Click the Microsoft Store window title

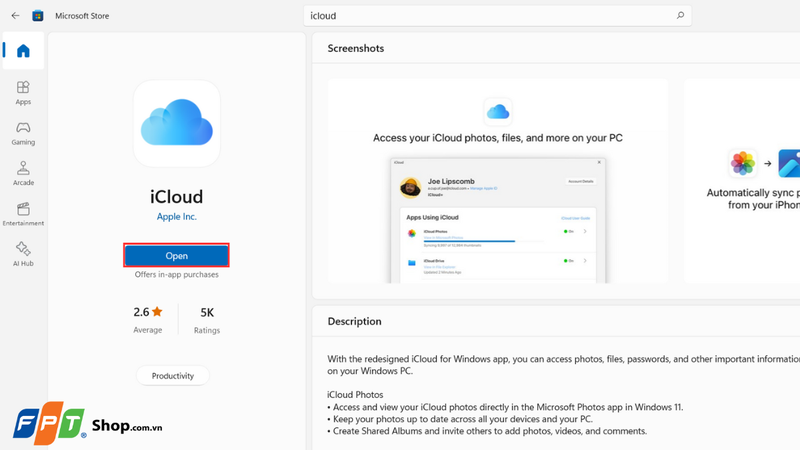click(x=82, y=16)
